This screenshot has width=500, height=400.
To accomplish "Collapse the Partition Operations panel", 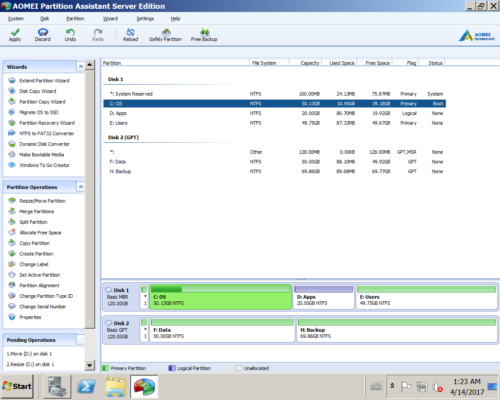I will pos(81,187).
